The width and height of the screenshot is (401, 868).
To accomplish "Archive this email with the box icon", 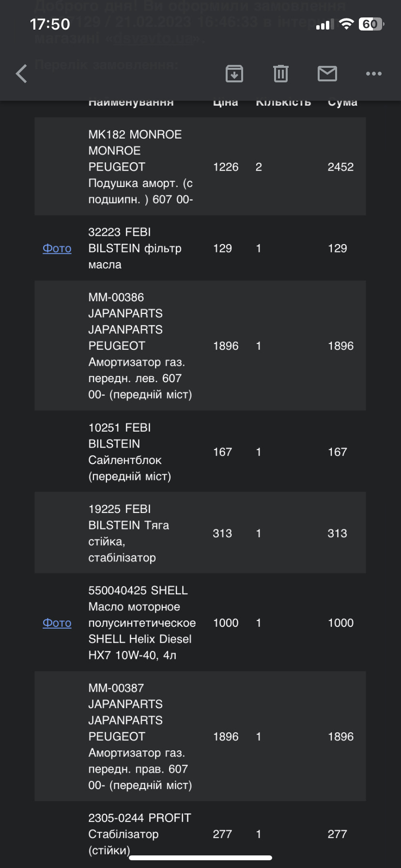I will coord(234,74).
